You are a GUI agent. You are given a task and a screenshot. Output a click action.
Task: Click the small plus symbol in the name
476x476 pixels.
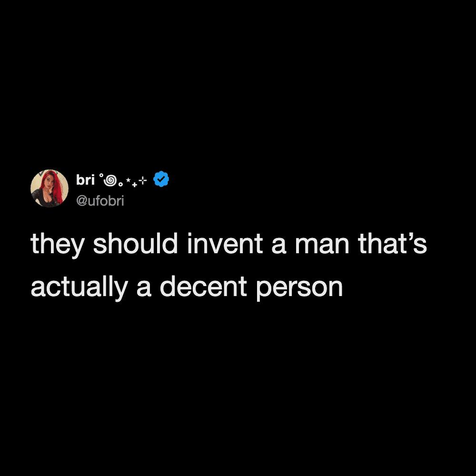pyautogui.click(x=135, y=185)
